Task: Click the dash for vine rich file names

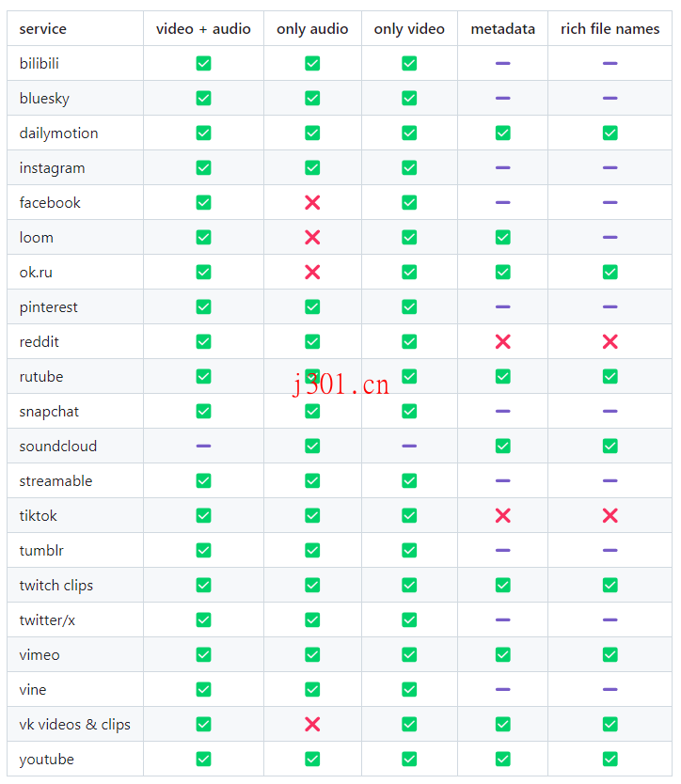Action: click(610, 689)
